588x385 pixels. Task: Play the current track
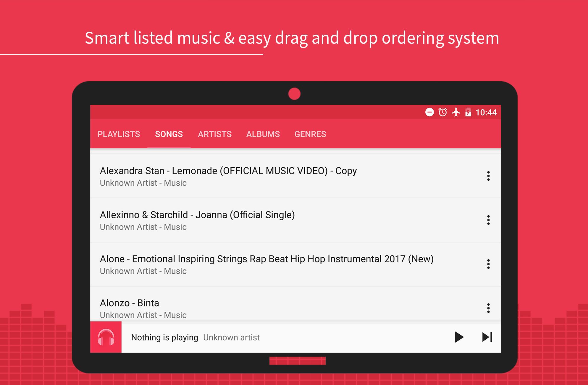(x=459, y=337)
